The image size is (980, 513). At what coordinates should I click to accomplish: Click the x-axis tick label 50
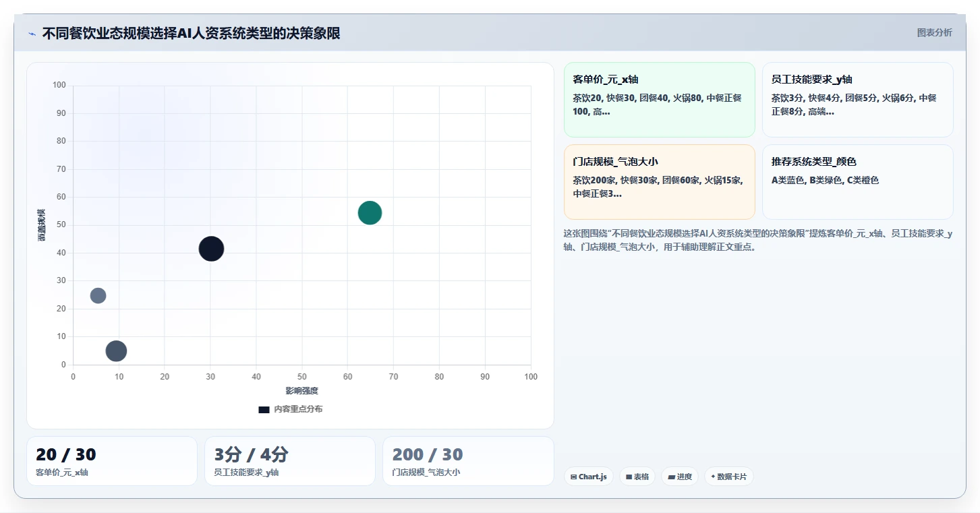tap(301, 377)
